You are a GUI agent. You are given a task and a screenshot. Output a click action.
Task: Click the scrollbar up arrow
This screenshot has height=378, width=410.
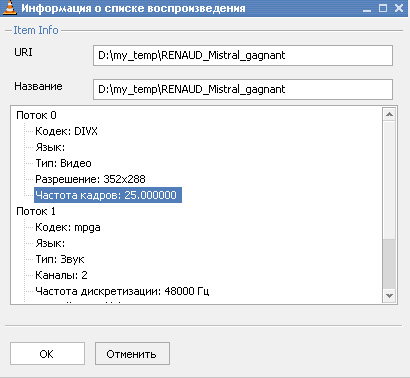pos(389,115)
